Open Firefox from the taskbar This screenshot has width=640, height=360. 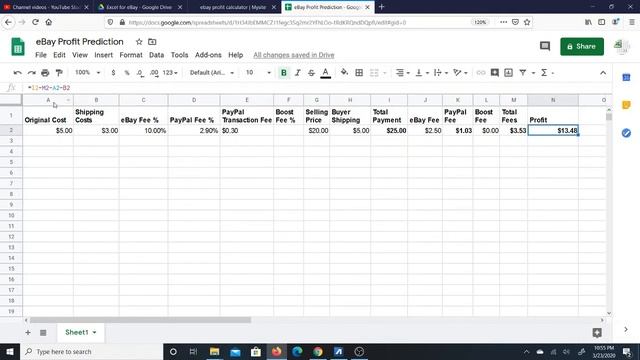276,351
